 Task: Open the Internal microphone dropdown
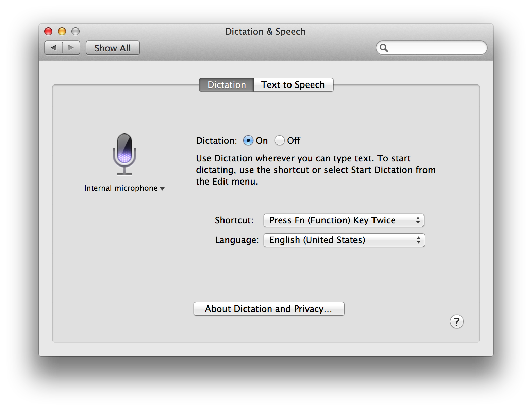(124, 188)
